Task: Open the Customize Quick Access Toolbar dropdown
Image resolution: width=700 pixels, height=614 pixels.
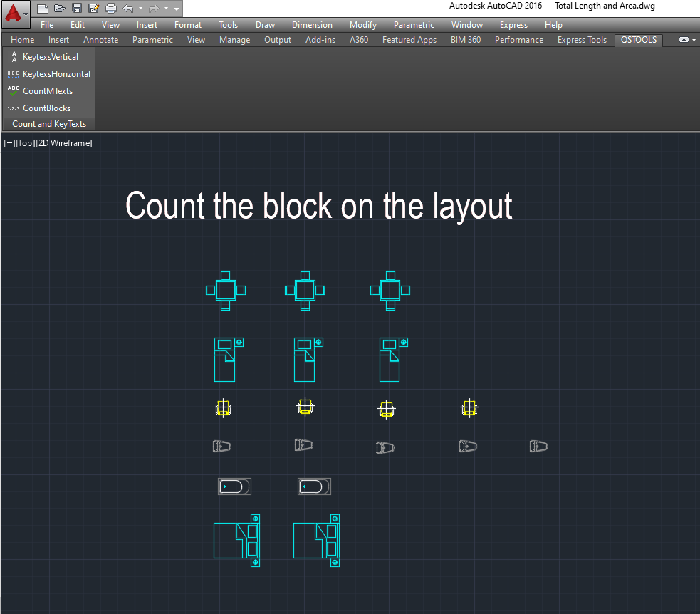Action: [177, 8]
